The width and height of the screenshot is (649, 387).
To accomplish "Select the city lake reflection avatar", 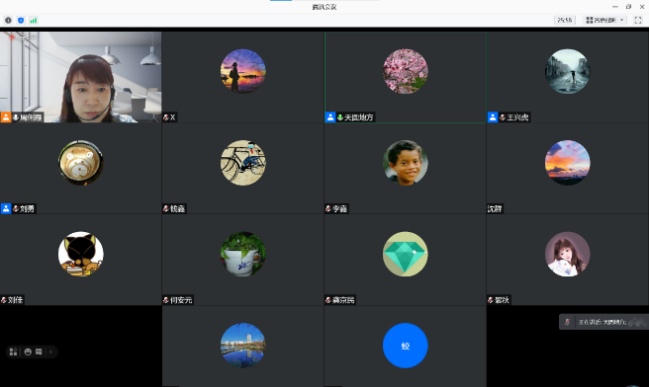I will [x=243, y=345].
